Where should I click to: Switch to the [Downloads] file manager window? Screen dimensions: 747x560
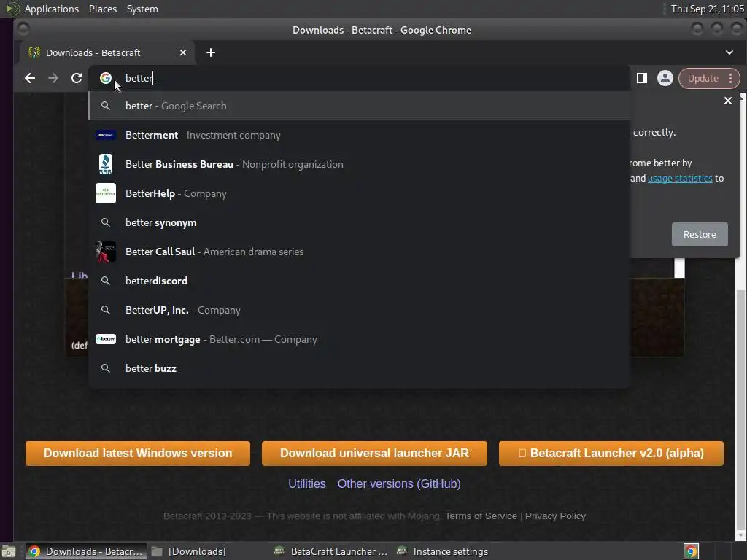coord(188,551)
